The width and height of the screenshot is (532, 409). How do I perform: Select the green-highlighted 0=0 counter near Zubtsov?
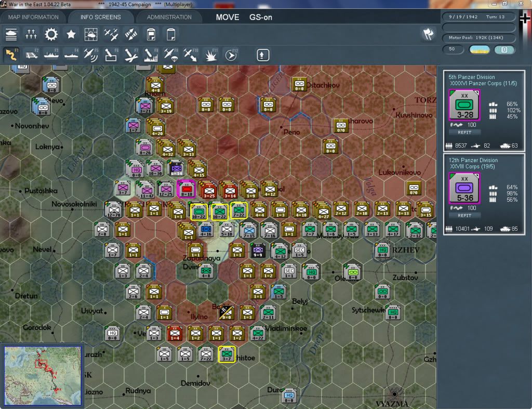[x=353, y=272]
